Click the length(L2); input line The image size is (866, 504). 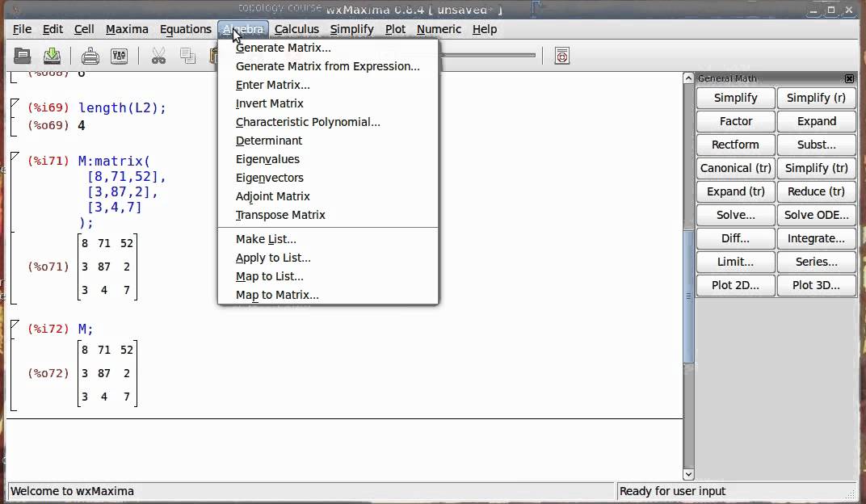(122, 108)
